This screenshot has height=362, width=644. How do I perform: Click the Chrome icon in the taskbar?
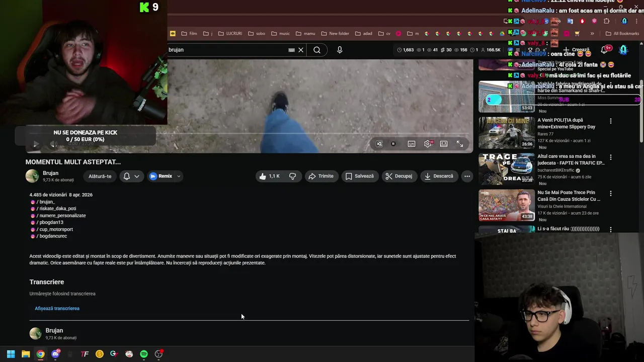40,354
